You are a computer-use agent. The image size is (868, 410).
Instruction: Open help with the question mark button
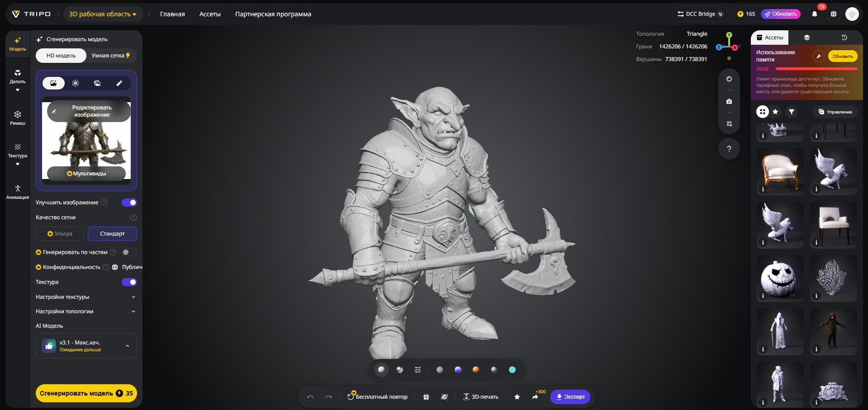(x=729, y=149)
